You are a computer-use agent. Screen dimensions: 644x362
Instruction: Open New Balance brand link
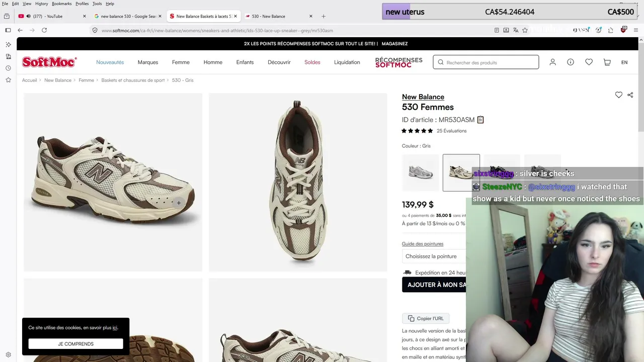coord(423,97)
